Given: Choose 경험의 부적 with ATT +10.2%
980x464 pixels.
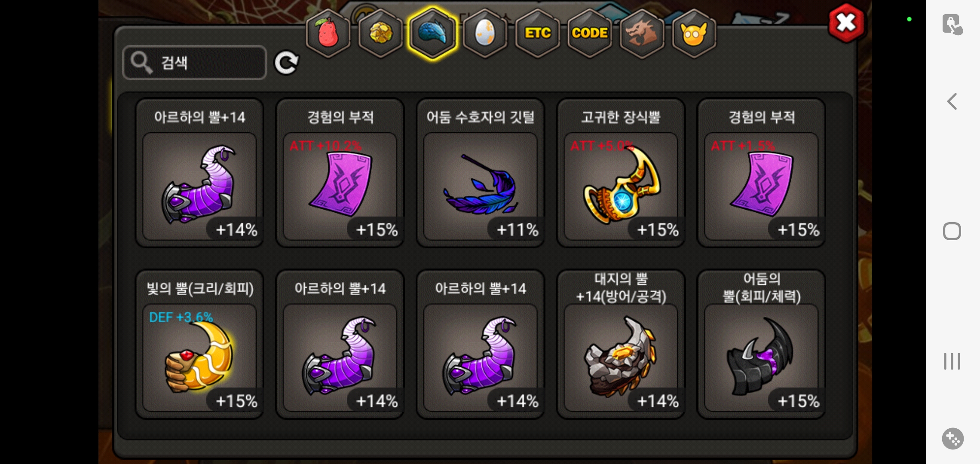Looking at the screenshot, I should [340, 173].
